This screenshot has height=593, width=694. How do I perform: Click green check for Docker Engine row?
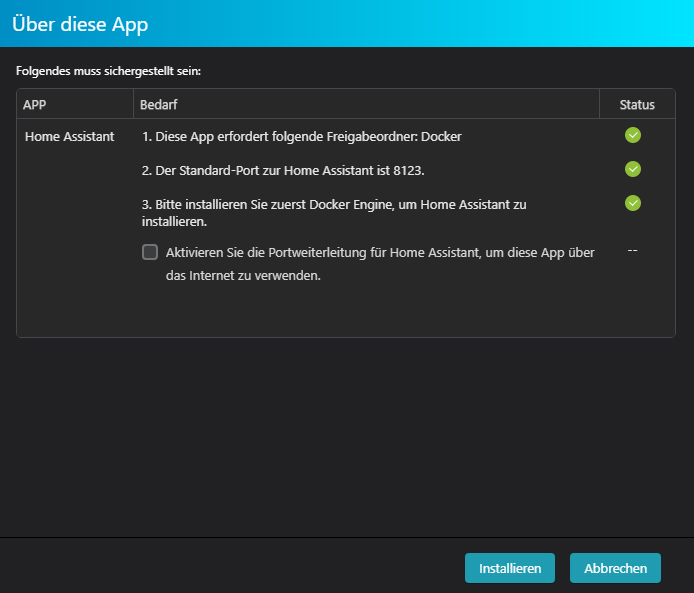(632, 203)
